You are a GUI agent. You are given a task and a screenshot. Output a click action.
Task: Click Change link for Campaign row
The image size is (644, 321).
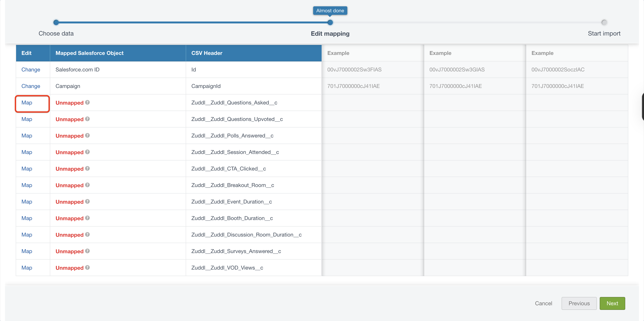click(x=31, y=86)
